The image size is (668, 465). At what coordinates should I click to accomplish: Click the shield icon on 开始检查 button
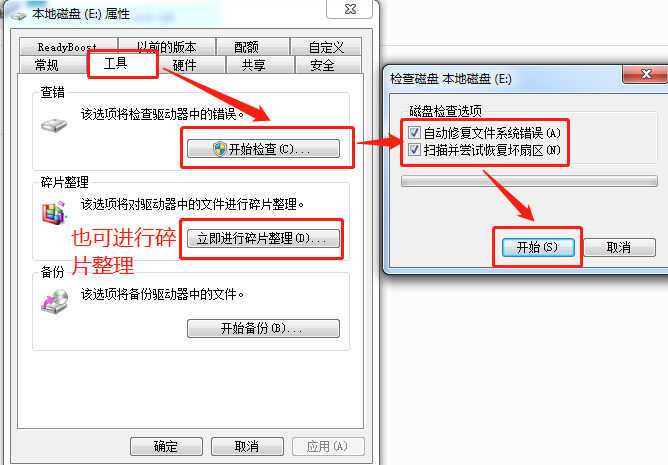pos(219,149)
